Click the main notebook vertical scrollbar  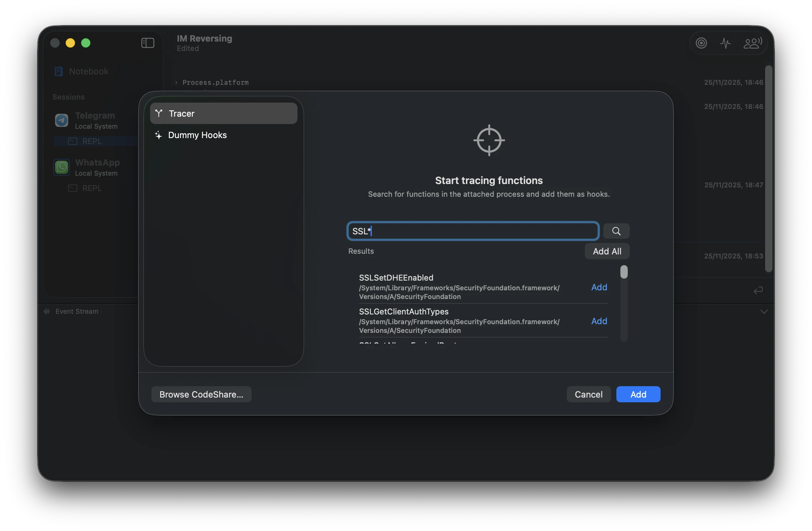[x=768, y=169]
